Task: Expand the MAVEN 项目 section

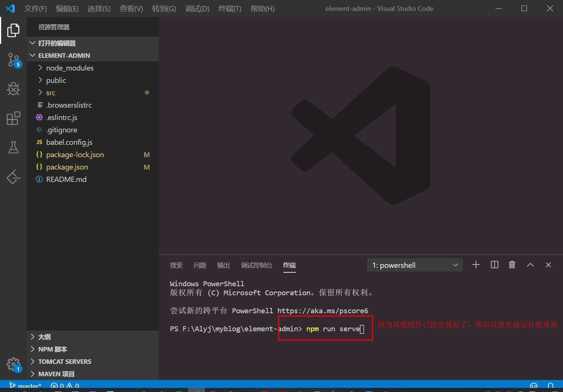Action: [x=93, y=374]
